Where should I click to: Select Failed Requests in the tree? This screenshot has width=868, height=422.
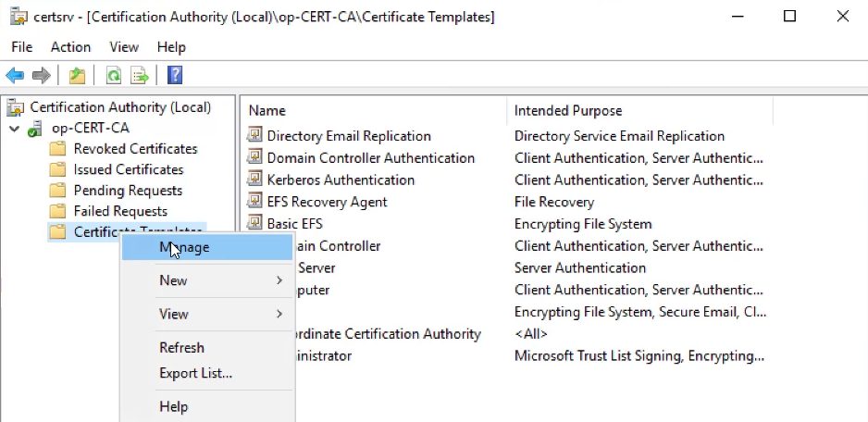[120, 211]
